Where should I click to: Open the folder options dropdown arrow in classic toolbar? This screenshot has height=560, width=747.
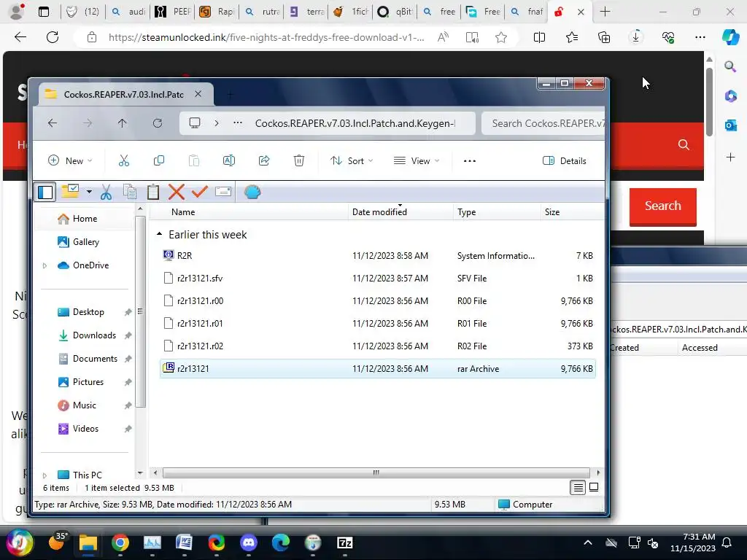[89, 192]
